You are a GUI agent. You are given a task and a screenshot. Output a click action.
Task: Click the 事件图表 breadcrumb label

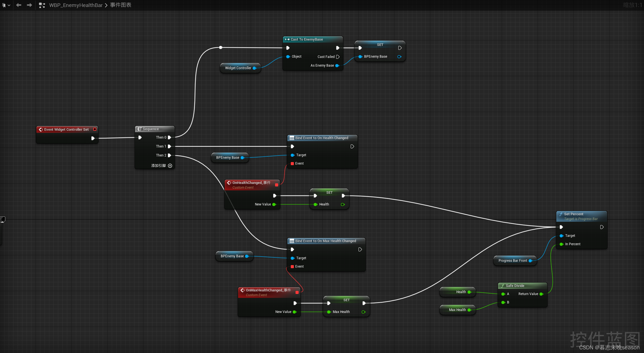pyautogui.click(x=121, y=5)
